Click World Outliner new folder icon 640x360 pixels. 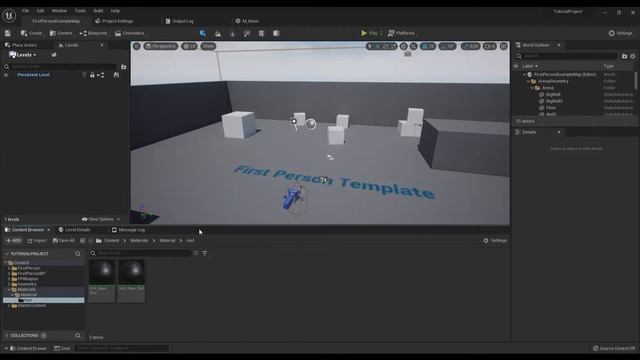[x=624, y=56]
